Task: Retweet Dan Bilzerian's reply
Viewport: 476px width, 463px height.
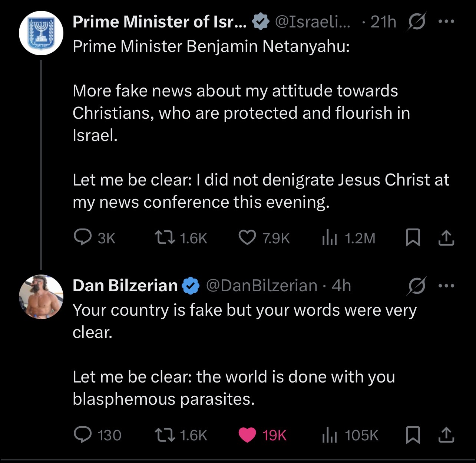Action: tap(165, 435)
